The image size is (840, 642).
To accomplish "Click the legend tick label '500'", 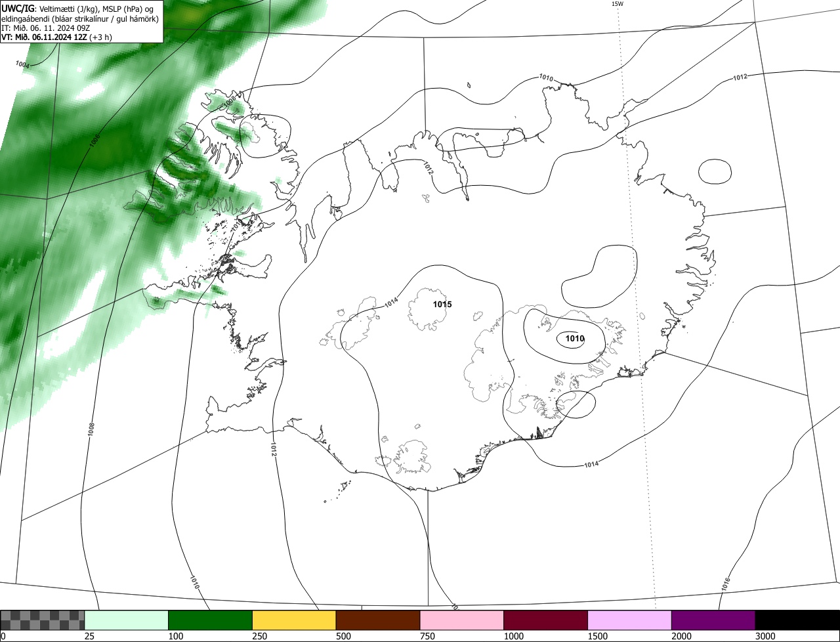I will point(345,636).
